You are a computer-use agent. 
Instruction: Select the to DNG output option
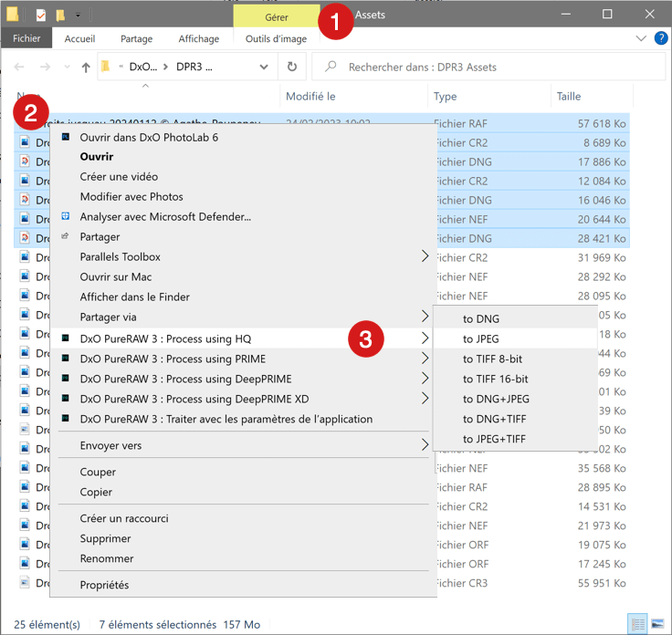tap(515, 319)
